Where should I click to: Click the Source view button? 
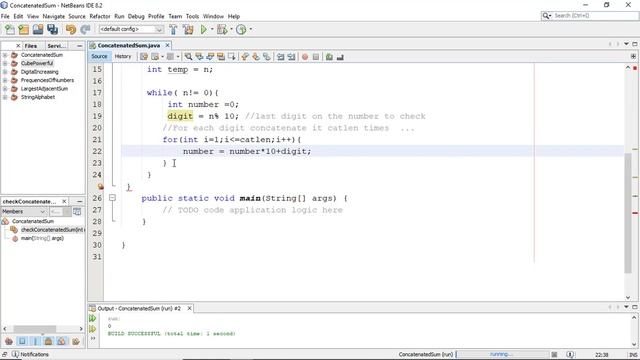coord(99,57)
